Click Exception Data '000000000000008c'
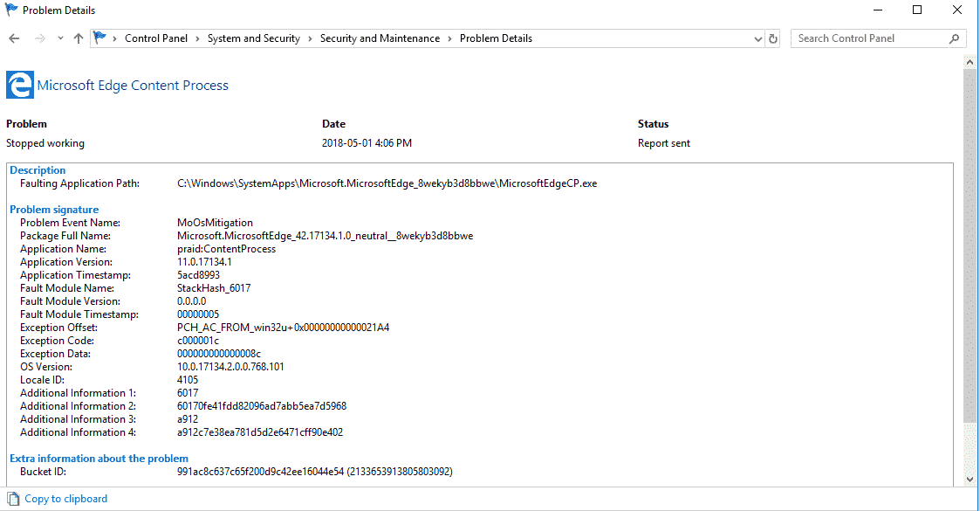The height and width of the screenshot is (511, 980). pyautogui.click(x=219, y=354)
